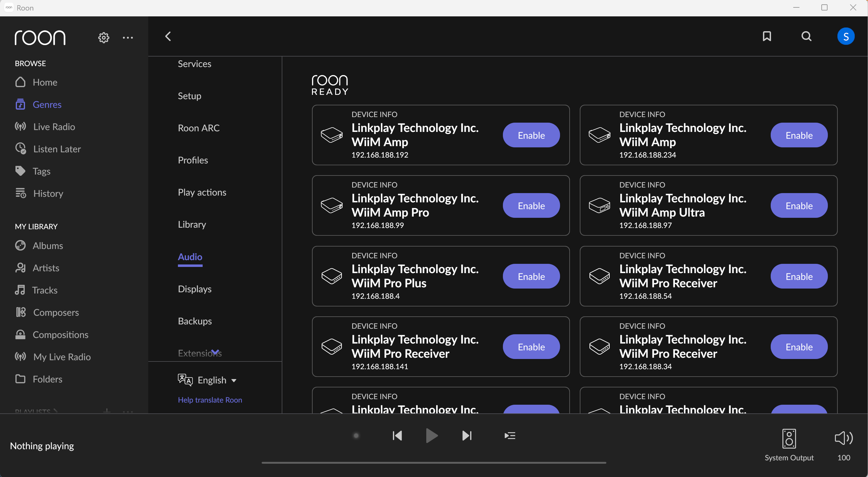Viewport: 868px width, 477px height.
Task: Go to the previous track
Action: (x=397, y=436)
